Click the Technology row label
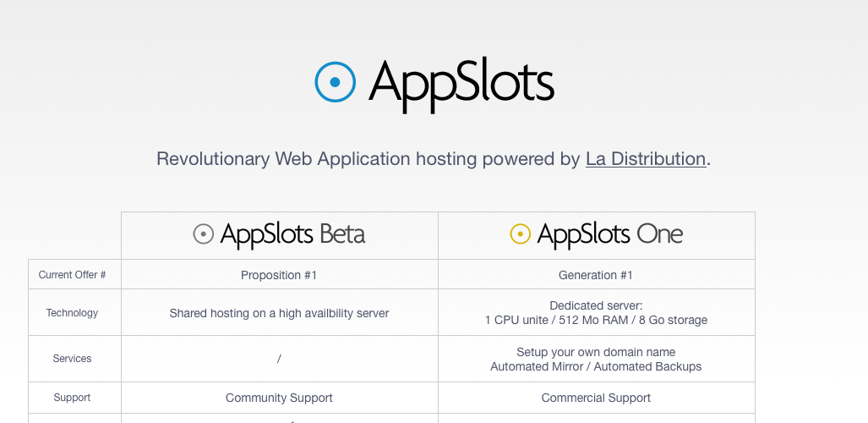 coord(73,313)
